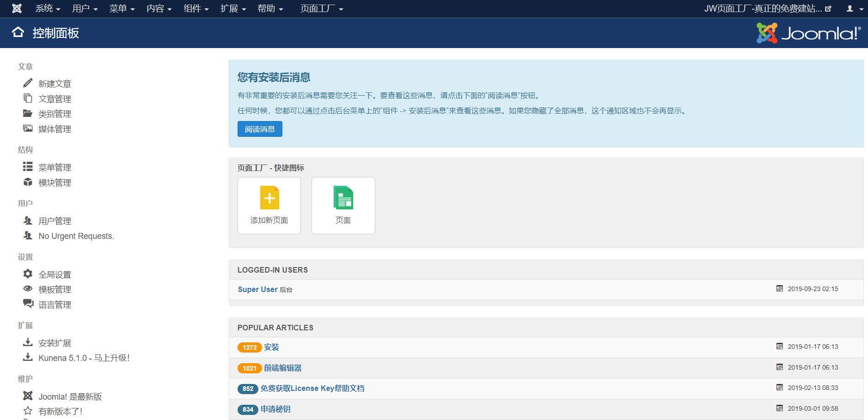Go to 文章管理 text link
The image size is (868, 420).
click(x=55, y=99)
